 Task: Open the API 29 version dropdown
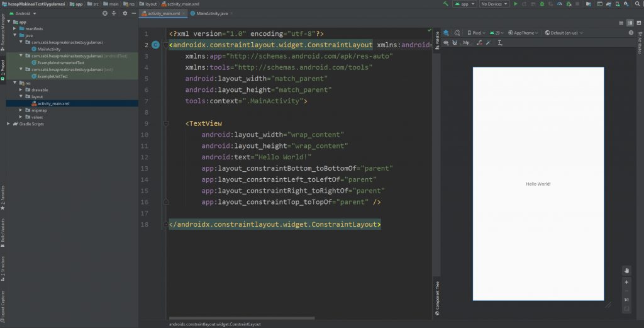coord(496,33)
